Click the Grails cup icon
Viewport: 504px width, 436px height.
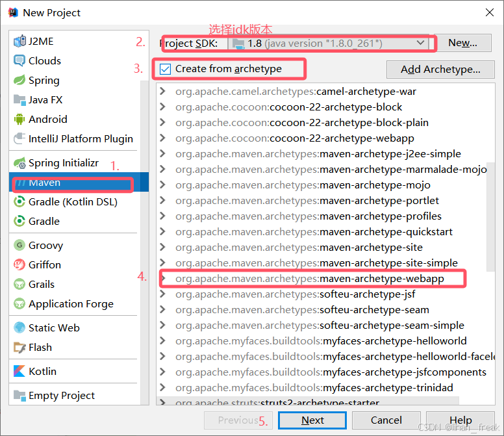[x=19, y=284]
